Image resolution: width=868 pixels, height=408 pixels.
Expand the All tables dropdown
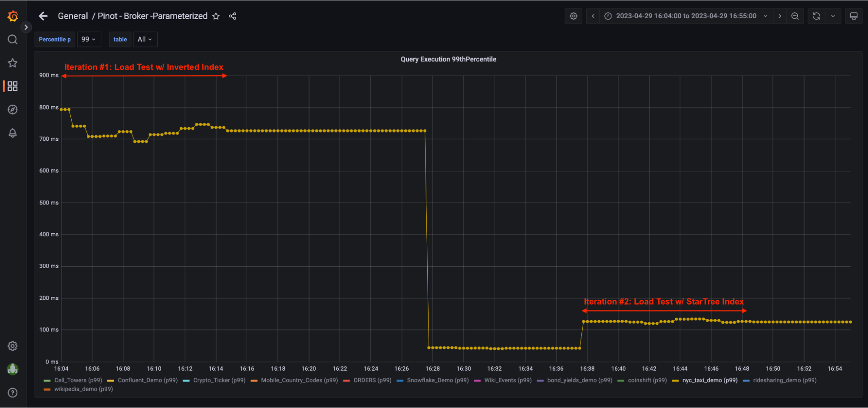145,39
